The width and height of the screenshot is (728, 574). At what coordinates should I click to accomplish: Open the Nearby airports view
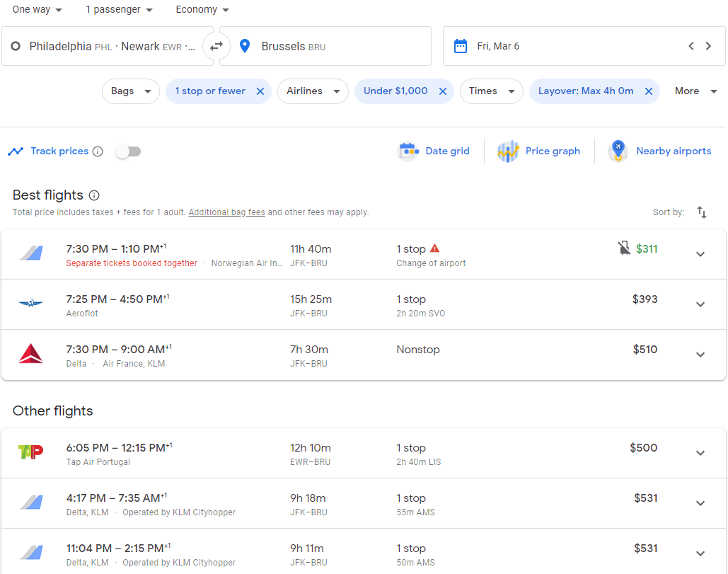coord(659,151)
